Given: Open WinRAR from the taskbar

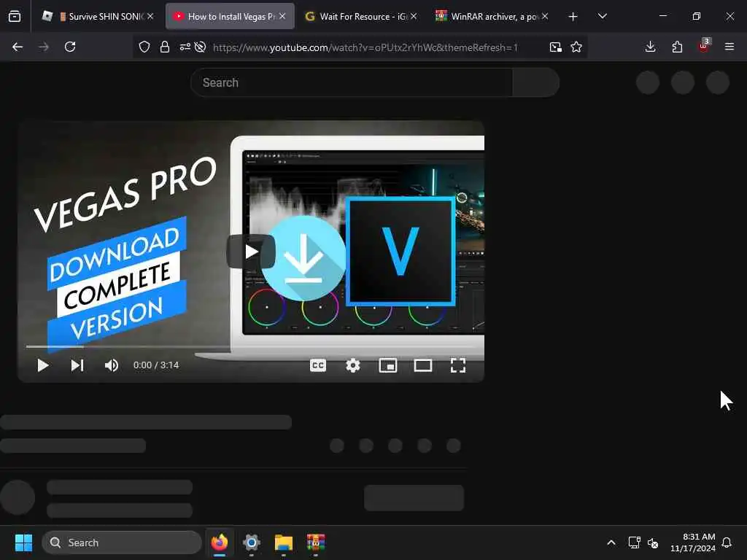Looking at the screenshot, I should click(x=315, y=542).
